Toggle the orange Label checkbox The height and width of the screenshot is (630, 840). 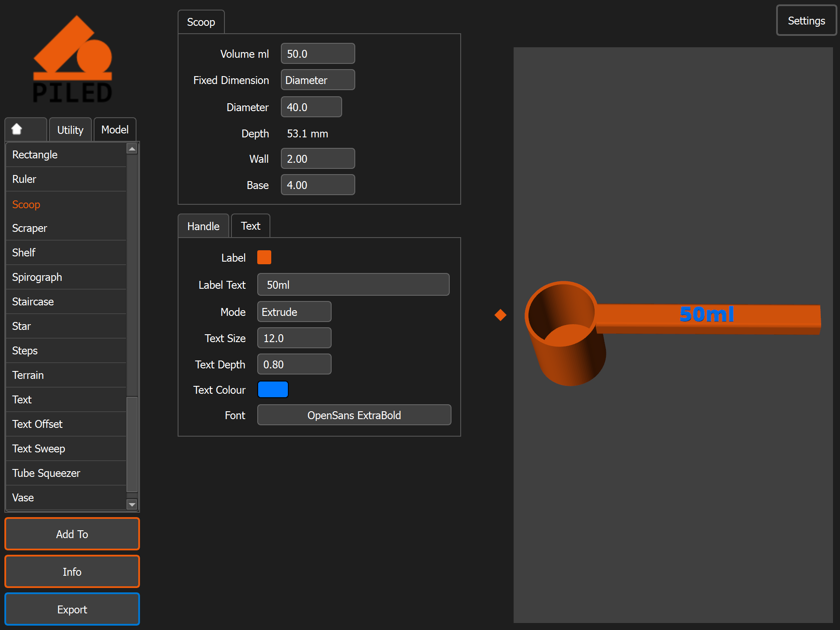[264, 257]
